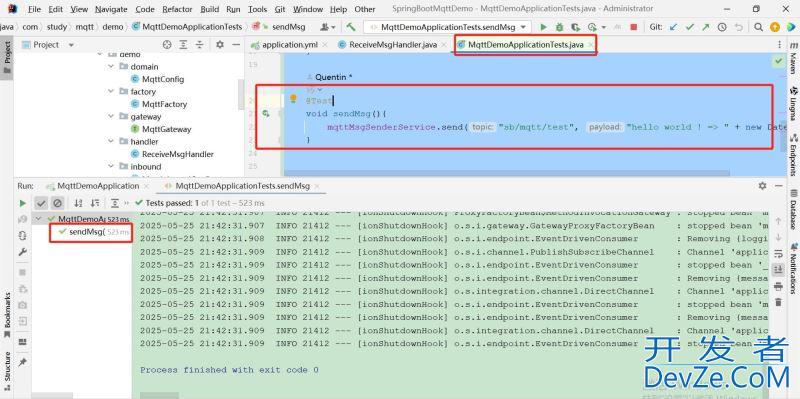Expand All icon in Project panel header
Image resolution: width=800 pixels, height=399 pixels.
183,45
